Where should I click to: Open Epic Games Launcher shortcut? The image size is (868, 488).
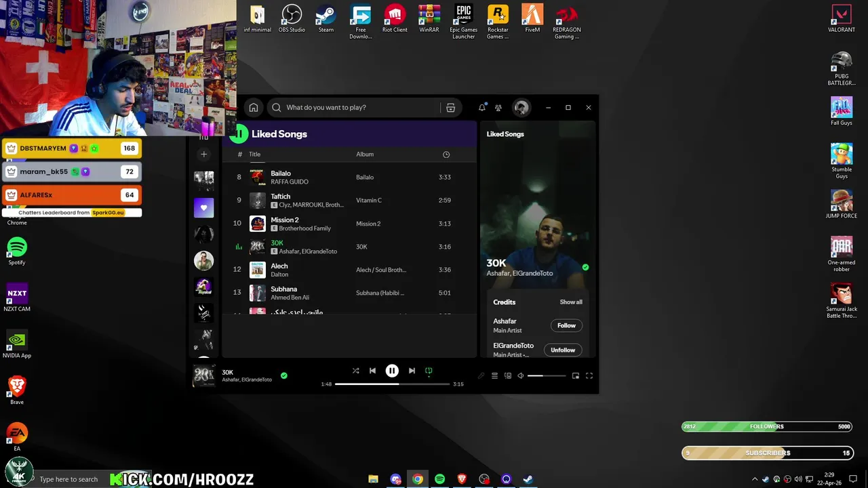pos(464,22)
